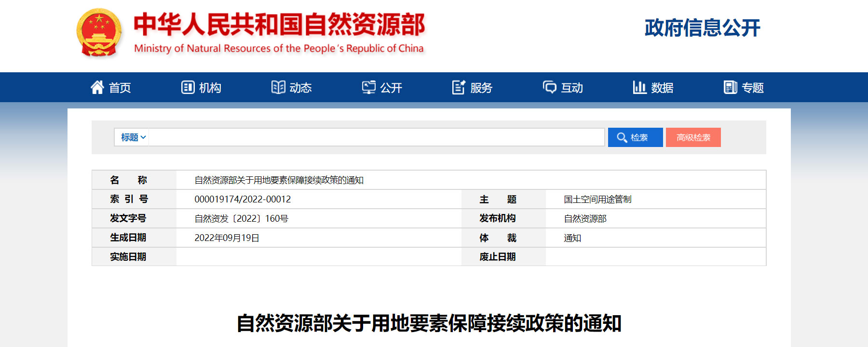868x347 pixels.
Task: Select the index number 000019174/2022-00012
Action: click(x=243, y=199)
